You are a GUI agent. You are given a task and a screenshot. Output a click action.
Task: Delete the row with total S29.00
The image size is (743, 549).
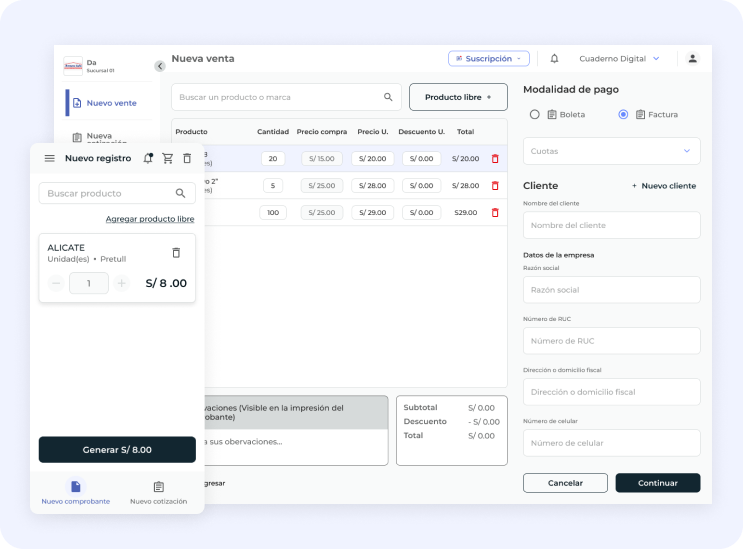coord(495,213)
